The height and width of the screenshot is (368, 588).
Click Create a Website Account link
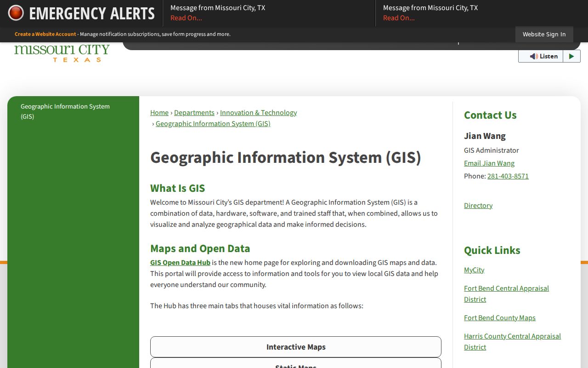pyautogui.click(x=45, y=34)
